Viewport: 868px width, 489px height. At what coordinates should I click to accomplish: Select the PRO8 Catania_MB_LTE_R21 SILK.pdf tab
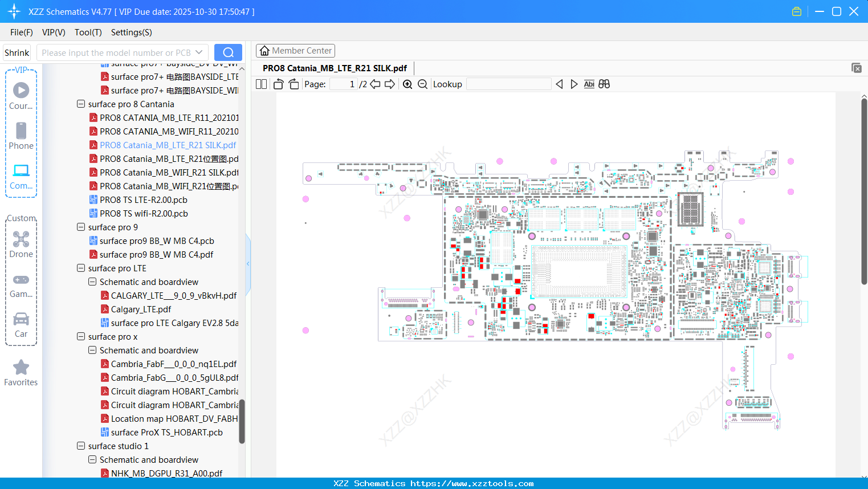point(335,68)
